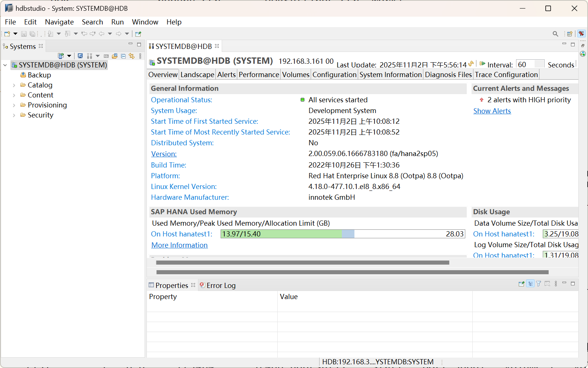Close the Systems view tab
Image resolution: width=588 pixels, height=368 pixels.
(41, 46)
